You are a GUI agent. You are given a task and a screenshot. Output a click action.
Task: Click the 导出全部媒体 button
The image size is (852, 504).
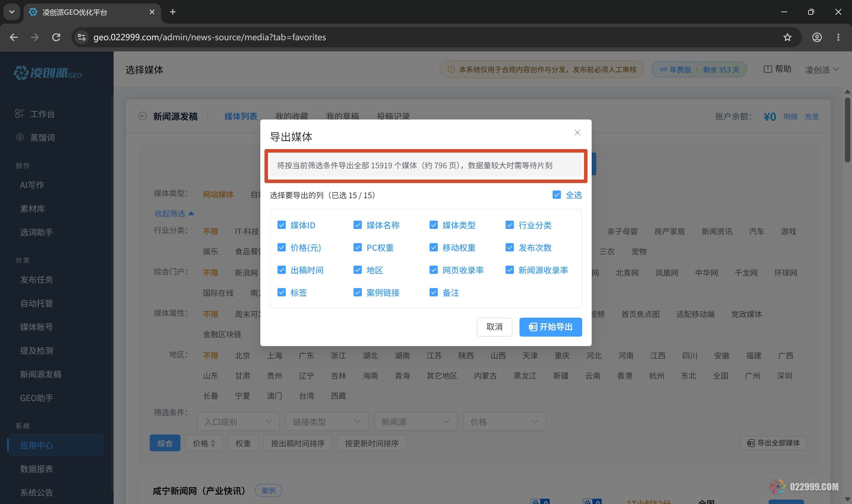[773, 443]
